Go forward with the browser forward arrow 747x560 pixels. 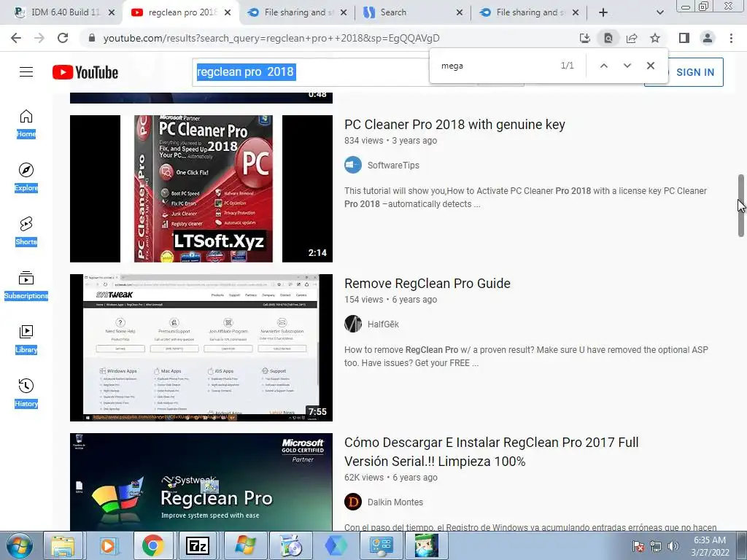(x=39, y=38)
